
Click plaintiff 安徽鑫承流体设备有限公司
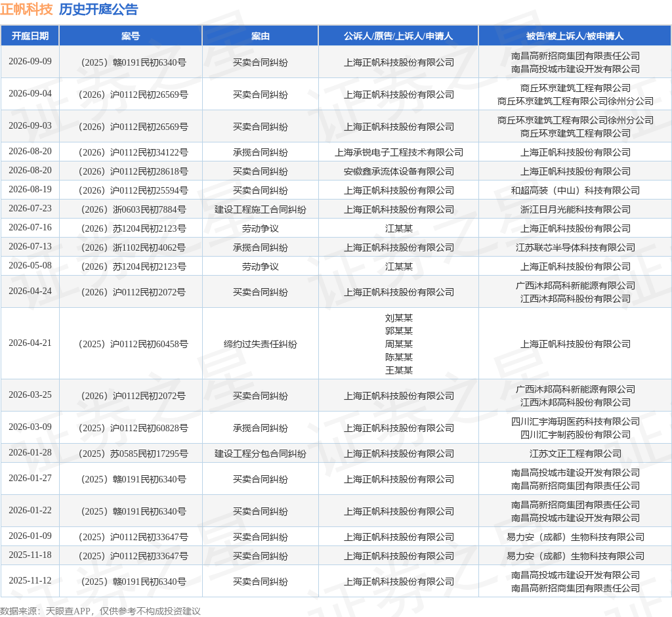(x=398, y=171)
